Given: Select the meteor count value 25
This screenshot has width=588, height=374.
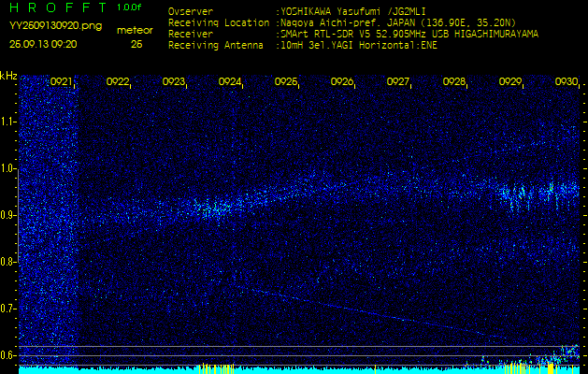Looking at the screenshot, I should click(x=136, y=44).
